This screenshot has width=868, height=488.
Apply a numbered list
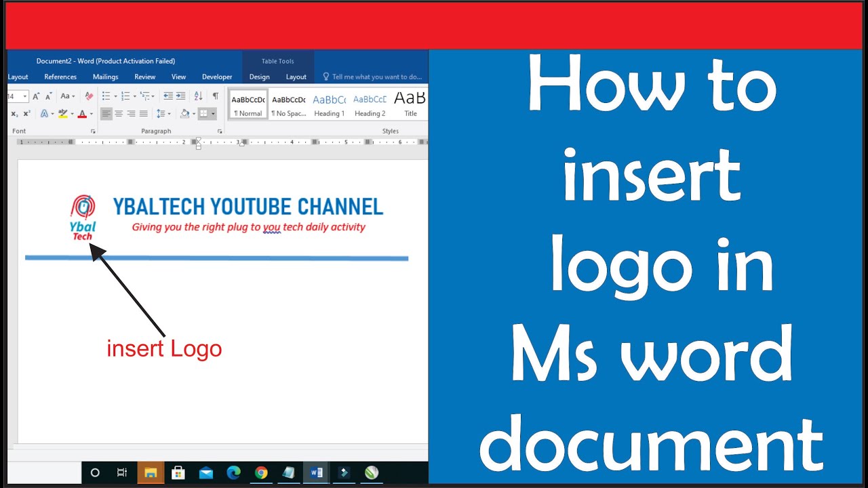(125, 96)
